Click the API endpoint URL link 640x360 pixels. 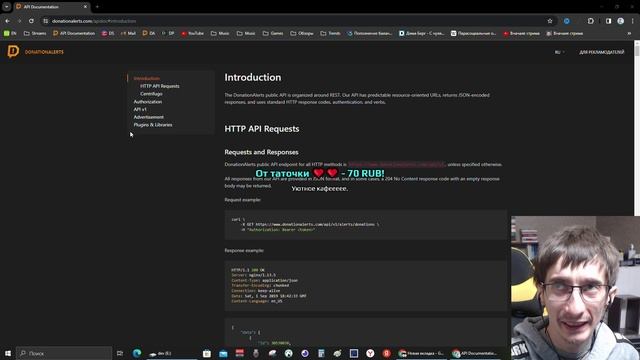pyautogui.click(x=396, y=164)
